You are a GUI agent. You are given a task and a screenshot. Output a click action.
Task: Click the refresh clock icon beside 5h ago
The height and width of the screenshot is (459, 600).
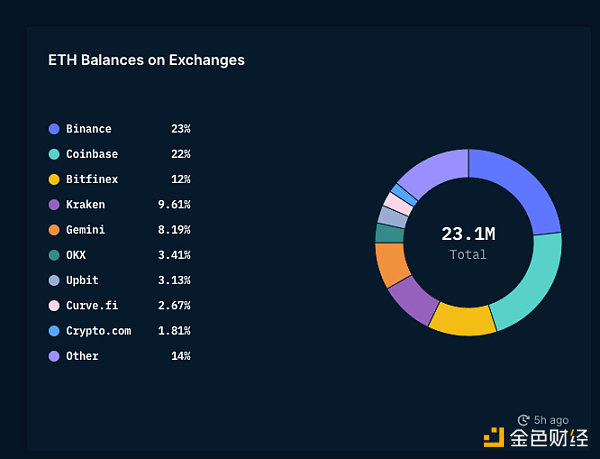pos(523,420)
